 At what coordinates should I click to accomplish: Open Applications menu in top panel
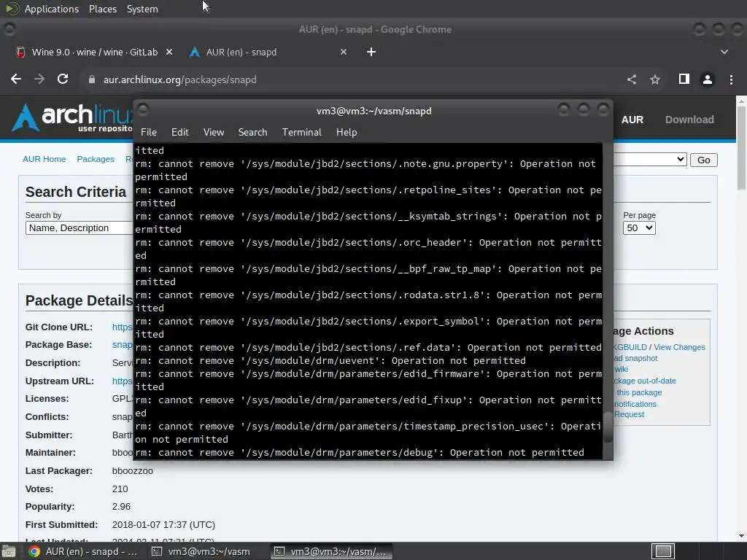pos(52,9)
